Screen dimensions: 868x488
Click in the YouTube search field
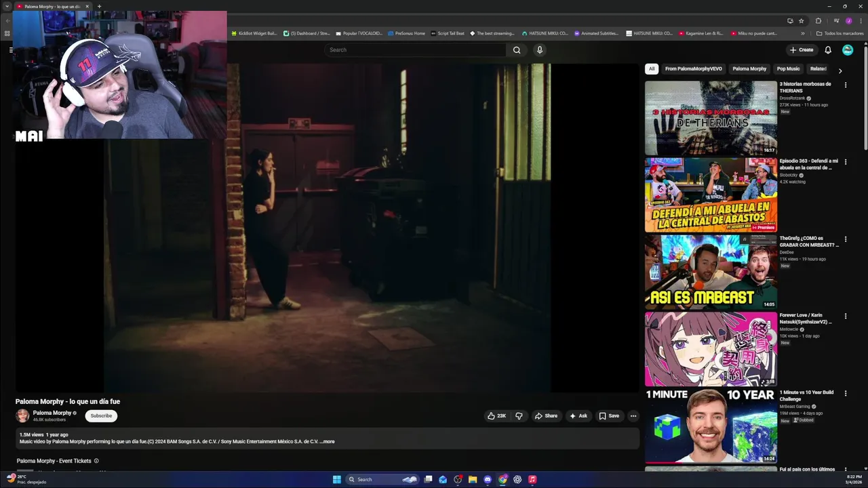click(415, 49)
